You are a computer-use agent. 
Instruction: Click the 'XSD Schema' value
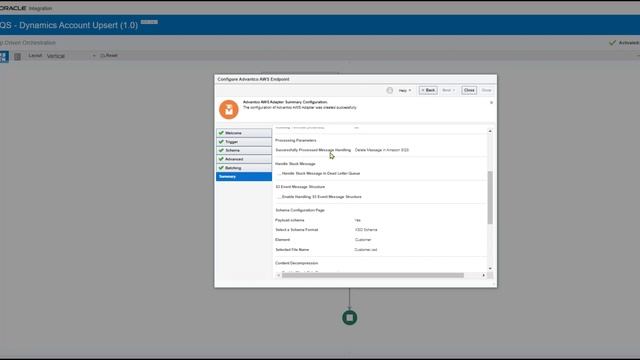(366, 230)
